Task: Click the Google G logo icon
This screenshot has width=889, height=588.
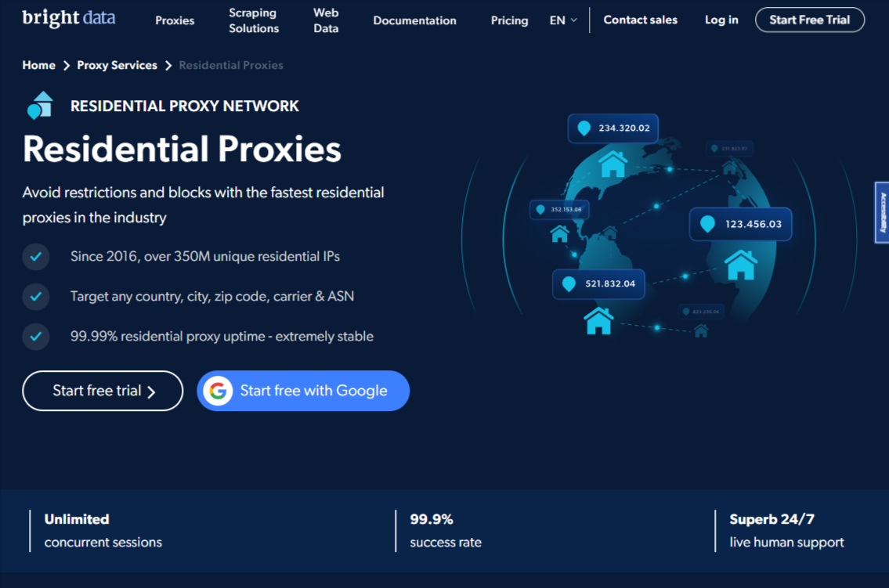Action: click(219, 391)
